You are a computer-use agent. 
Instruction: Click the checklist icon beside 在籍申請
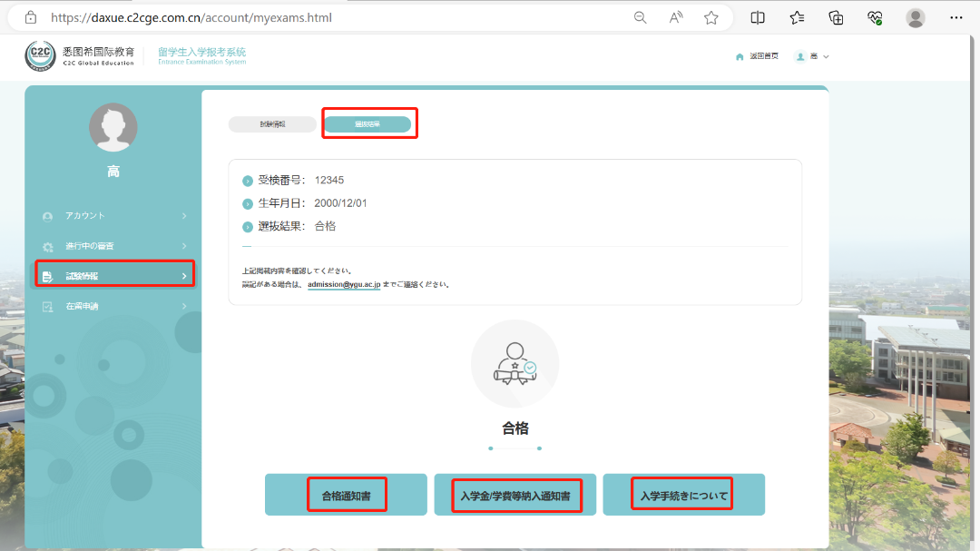coord(47,307)
